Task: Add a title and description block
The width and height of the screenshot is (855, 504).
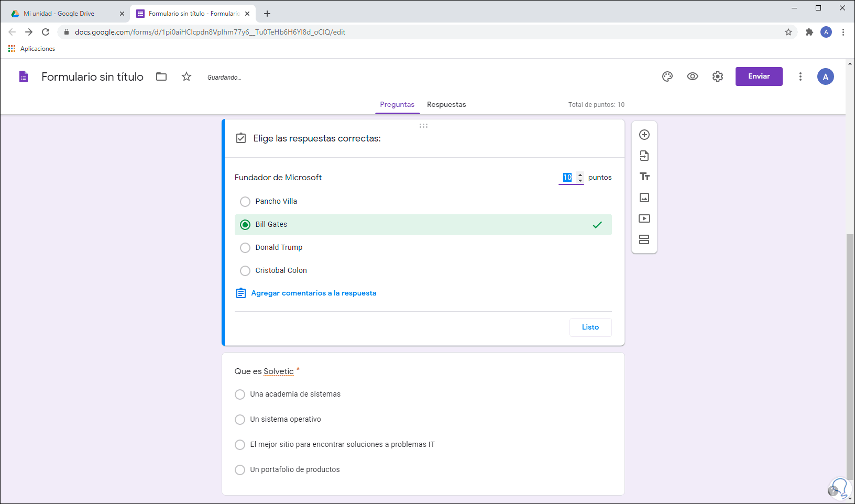Action: click(644, 177)
